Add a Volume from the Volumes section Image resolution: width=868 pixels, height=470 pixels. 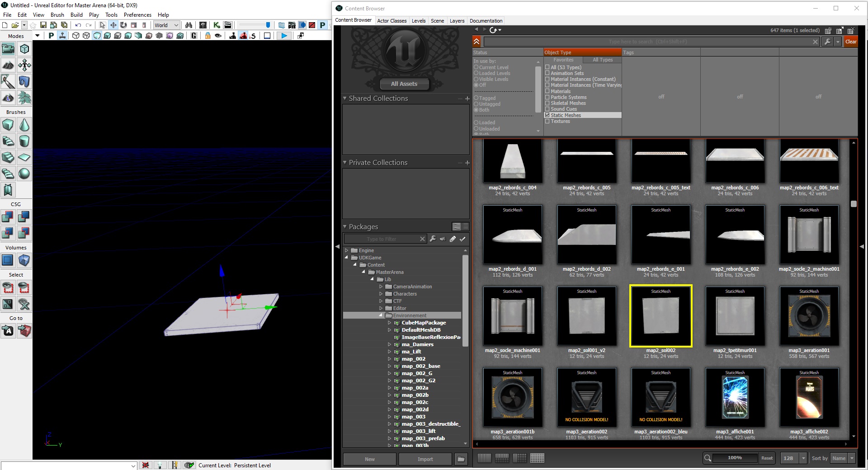[24, 260]
